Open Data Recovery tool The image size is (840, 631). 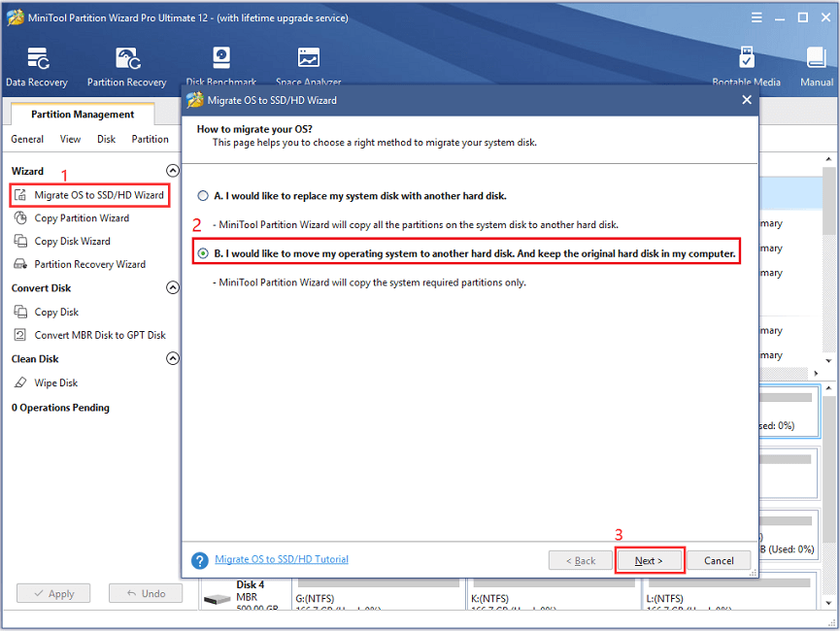[x=37, y=66]
